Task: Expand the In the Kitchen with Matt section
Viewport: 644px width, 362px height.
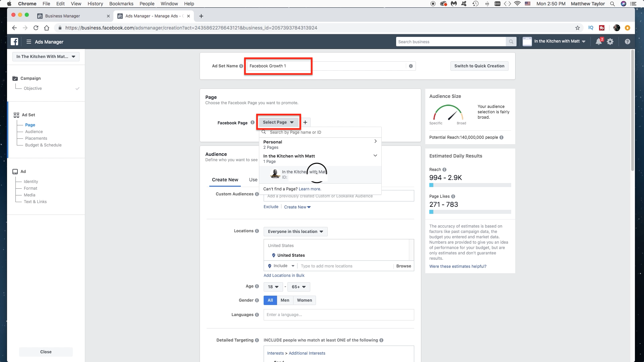Action: coord(376,156)
